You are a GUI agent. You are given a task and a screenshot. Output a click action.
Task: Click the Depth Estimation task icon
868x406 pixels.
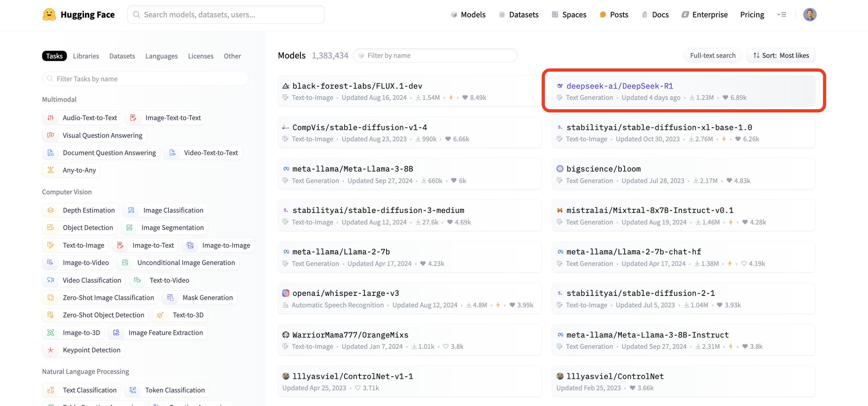coord(51,210)
